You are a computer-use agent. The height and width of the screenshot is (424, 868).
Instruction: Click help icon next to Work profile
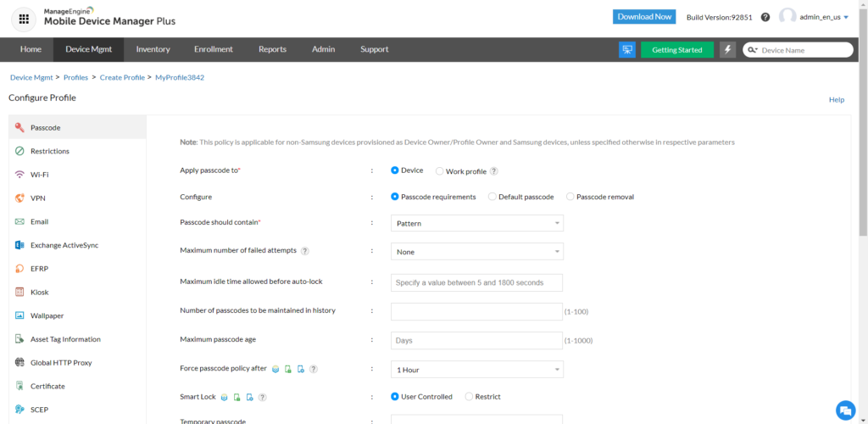(x=494, y=171)
